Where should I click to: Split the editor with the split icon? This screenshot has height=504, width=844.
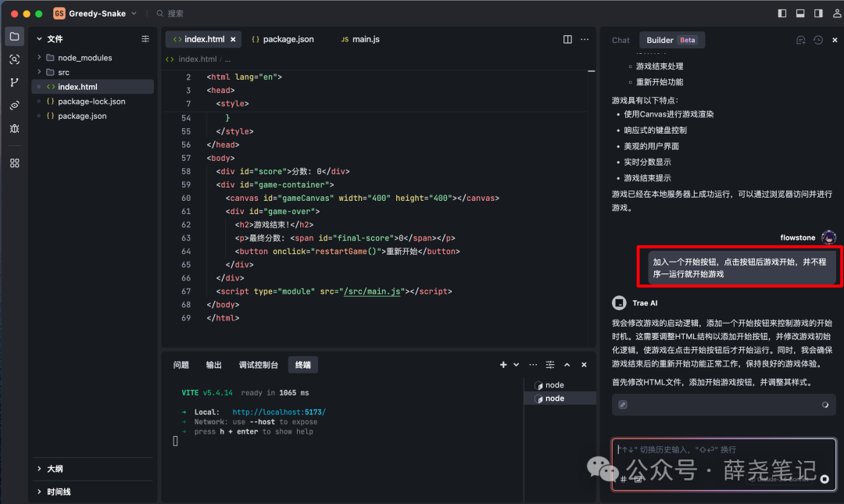click(x=567, y=39)
